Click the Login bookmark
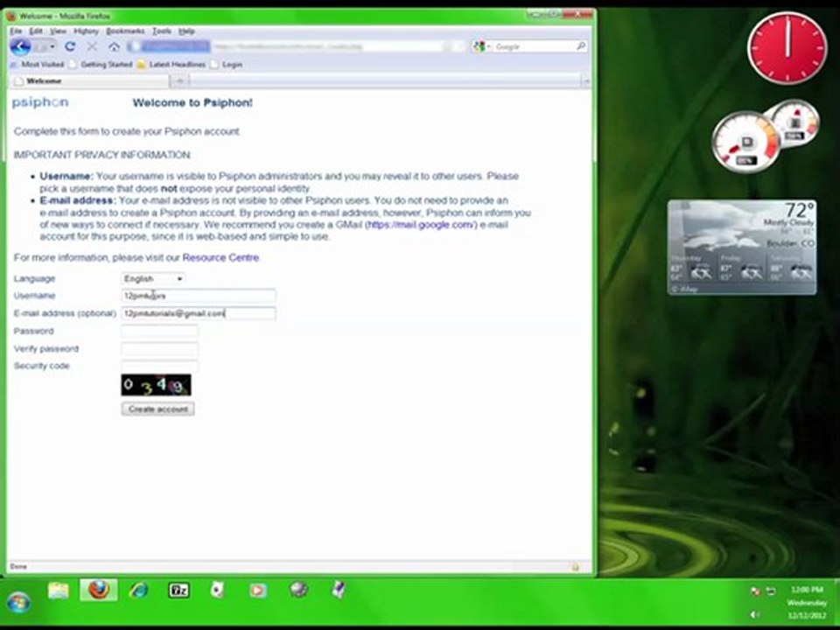This screenshot has width=840, height=630. [x=227, y=64]
